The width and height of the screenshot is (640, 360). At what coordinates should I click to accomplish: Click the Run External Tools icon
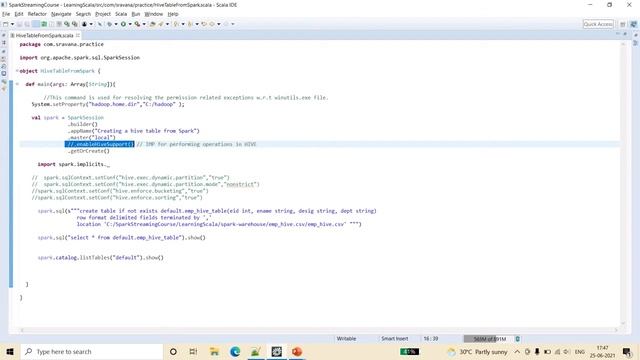[x=138, y=24]
